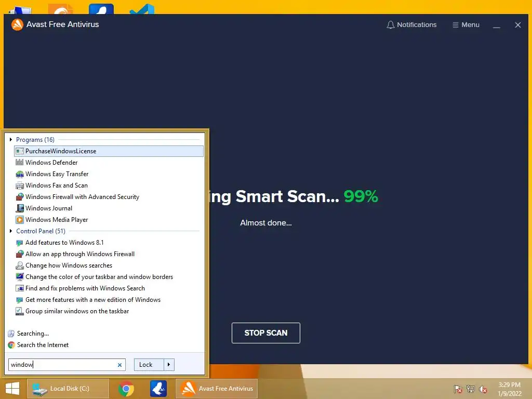Select Windows Easy Transfer text
This screenshot has width=532, height=399.
[57, 174]
